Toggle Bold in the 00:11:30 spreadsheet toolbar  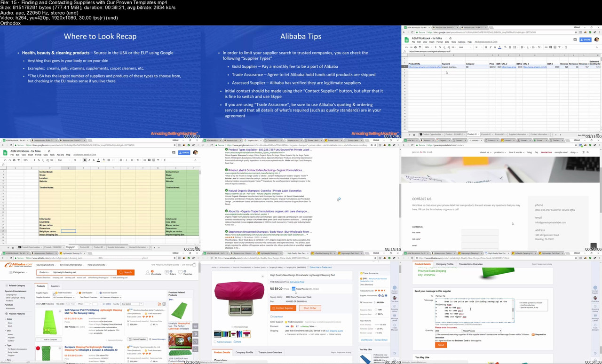click(486, 47)
